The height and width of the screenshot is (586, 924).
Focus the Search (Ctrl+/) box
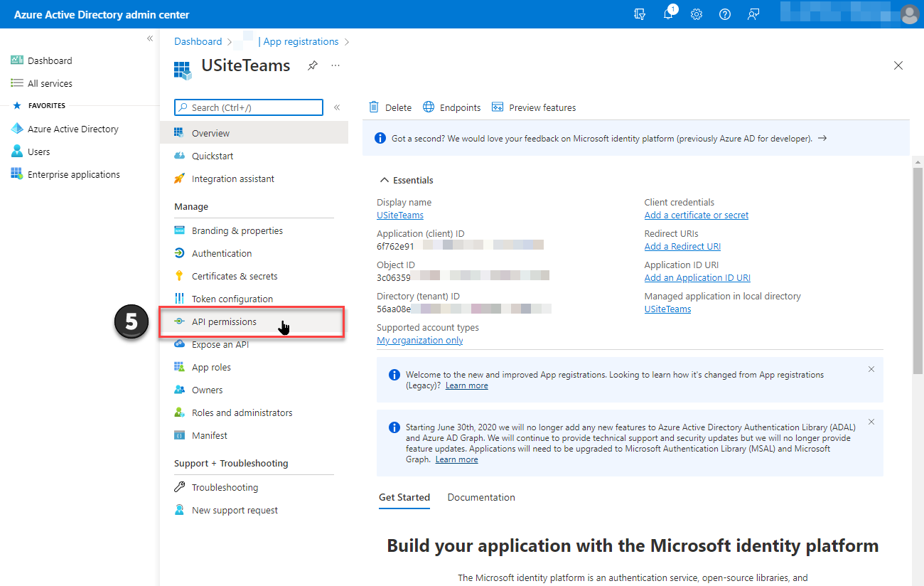(249, 107)
